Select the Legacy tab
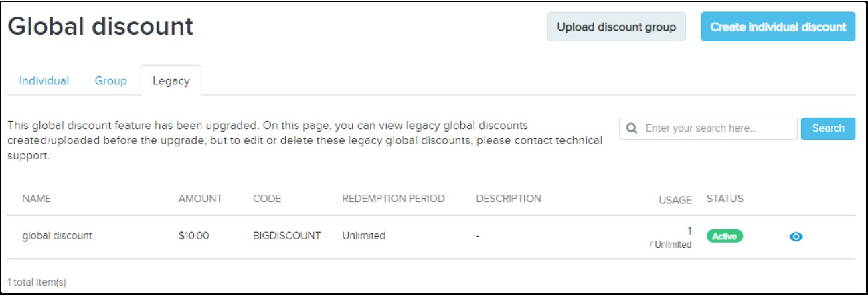 pyautogui.click(x=171, y=81)
